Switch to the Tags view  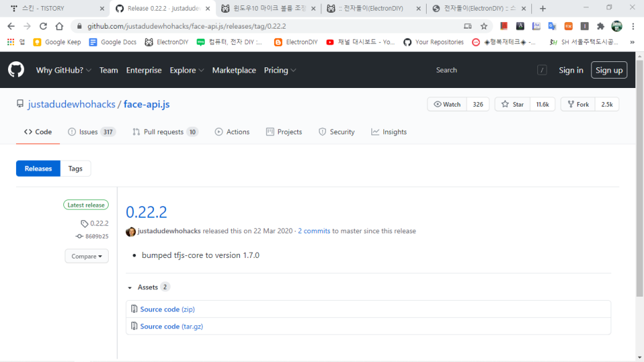click(x=75, y=169)
